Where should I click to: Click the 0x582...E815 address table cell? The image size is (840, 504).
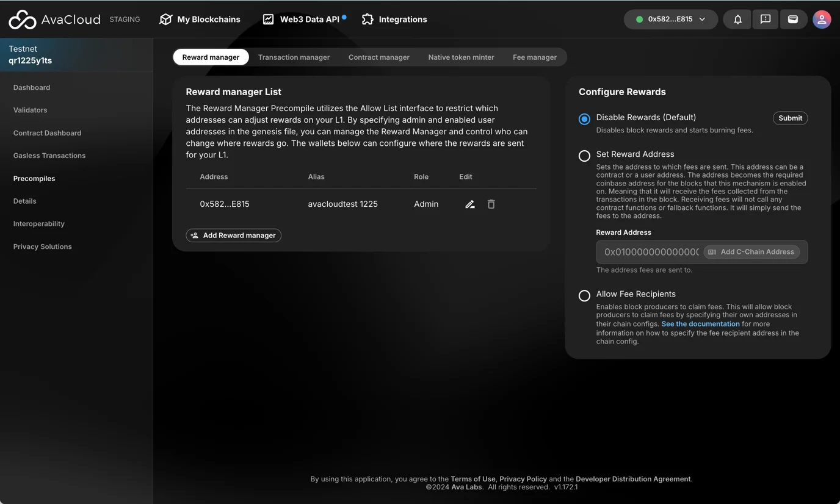coord(225,204)
